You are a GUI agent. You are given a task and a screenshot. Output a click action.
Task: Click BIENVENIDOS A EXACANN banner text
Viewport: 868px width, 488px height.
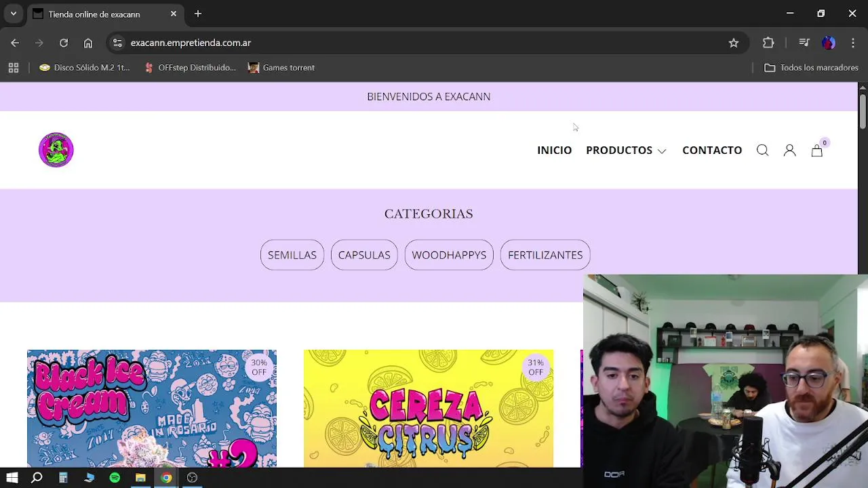click(x=429, y=96)
